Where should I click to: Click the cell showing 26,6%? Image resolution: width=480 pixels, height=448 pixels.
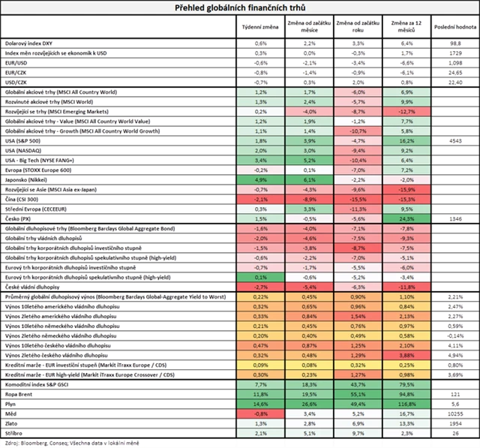tap(309, 403)
